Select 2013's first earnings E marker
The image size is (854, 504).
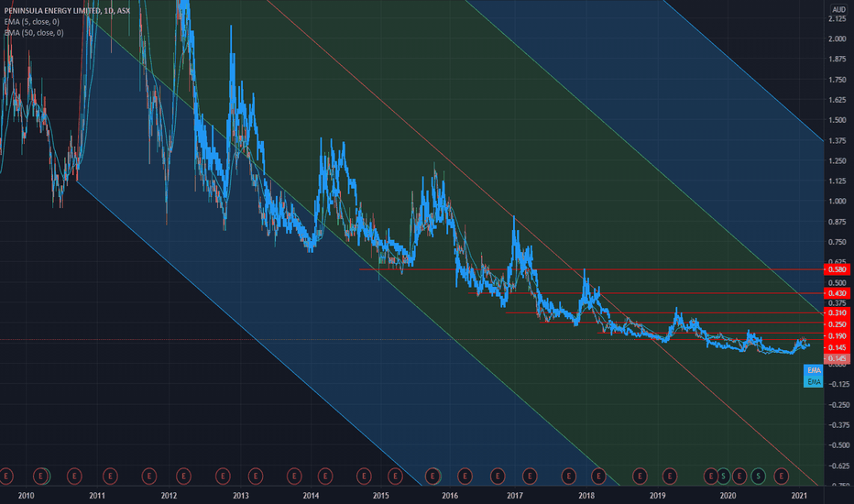tap(256, 477)
